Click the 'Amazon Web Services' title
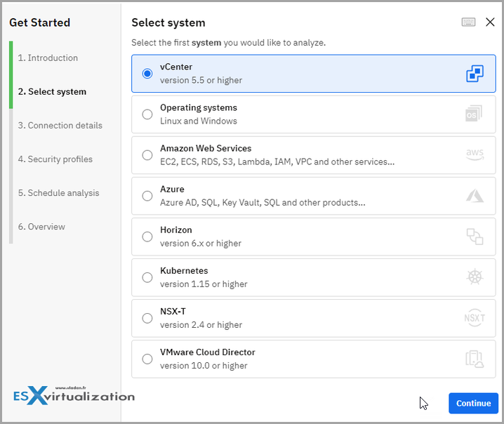 [x=206, y=149]
